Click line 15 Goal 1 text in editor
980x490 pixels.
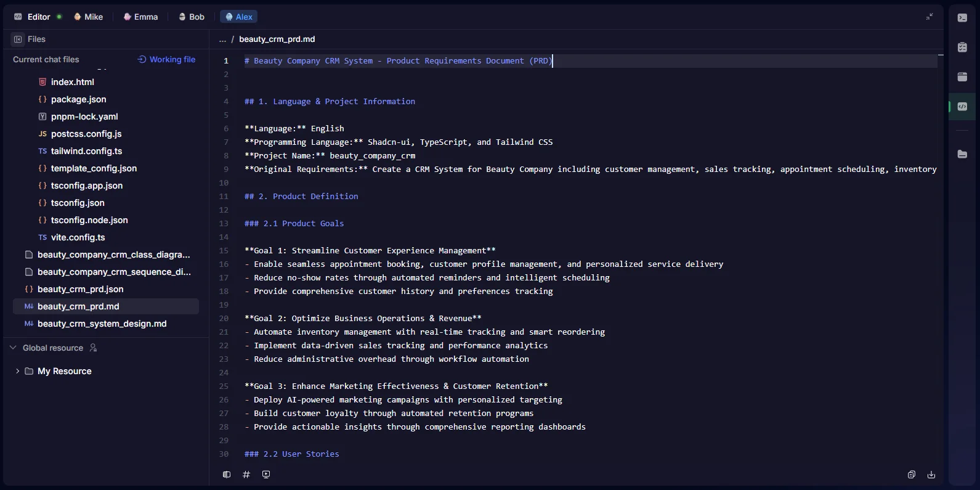coord(370,251)
